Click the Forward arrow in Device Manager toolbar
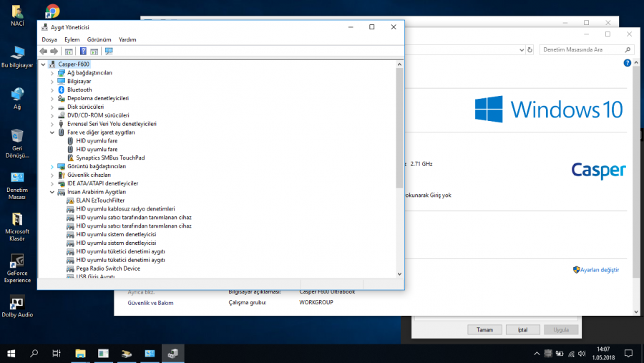Viewport: 644px width, 363px height. click(x=54, y=52)
